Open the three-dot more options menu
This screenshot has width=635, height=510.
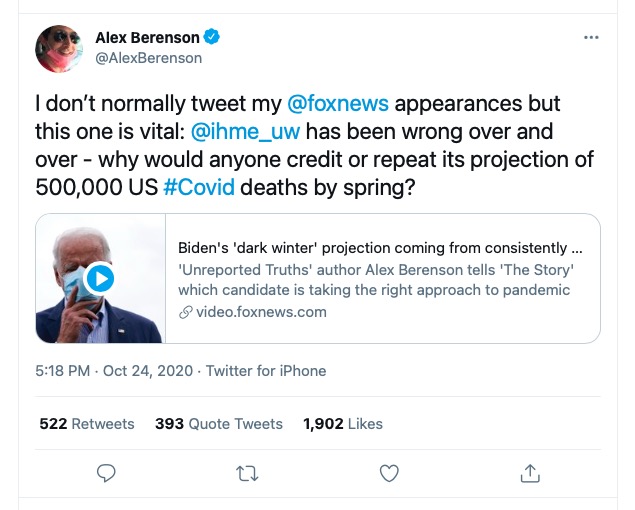(x=591, y=38)
